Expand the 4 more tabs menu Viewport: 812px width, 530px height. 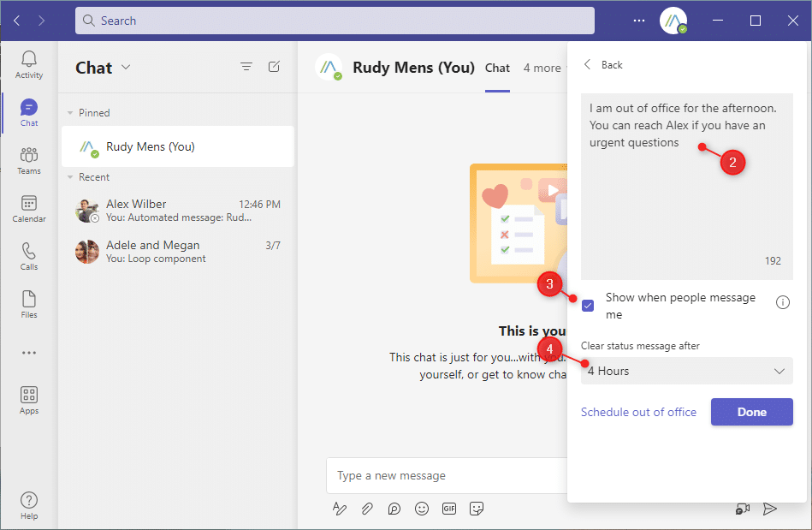pos(542,67)
